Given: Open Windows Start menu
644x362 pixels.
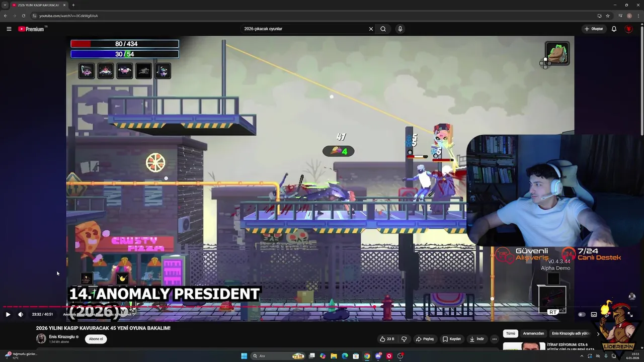Looking at the screenshot, I should pyautogui.click(x=244, y=356).
